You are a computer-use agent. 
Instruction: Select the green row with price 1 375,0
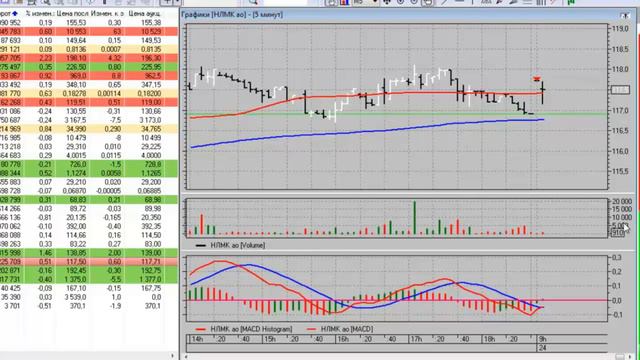[x=89, y=280]
